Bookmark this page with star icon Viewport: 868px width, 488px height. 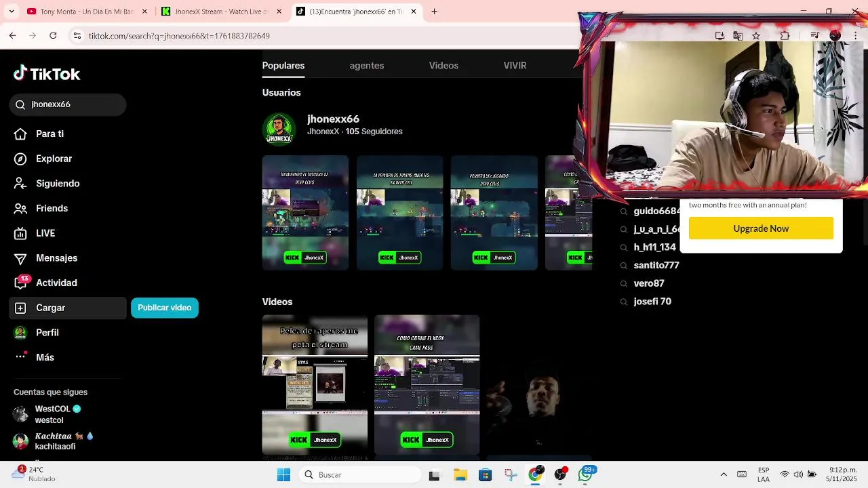point(756,36)
